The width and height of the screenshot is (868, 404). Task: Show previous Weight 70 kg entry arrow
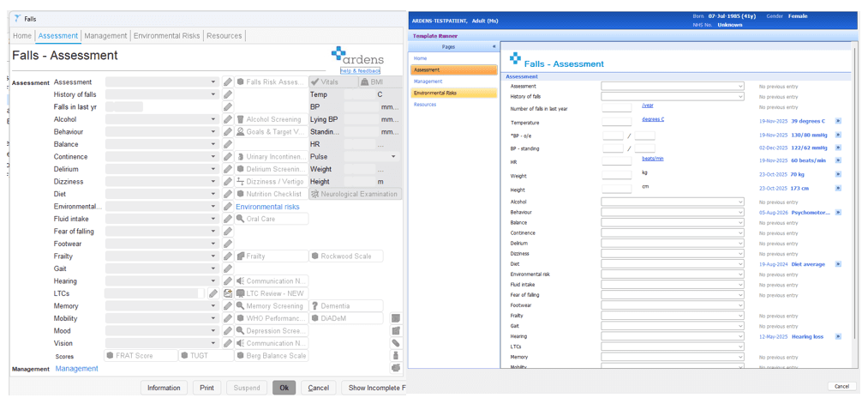click(838, 175)
